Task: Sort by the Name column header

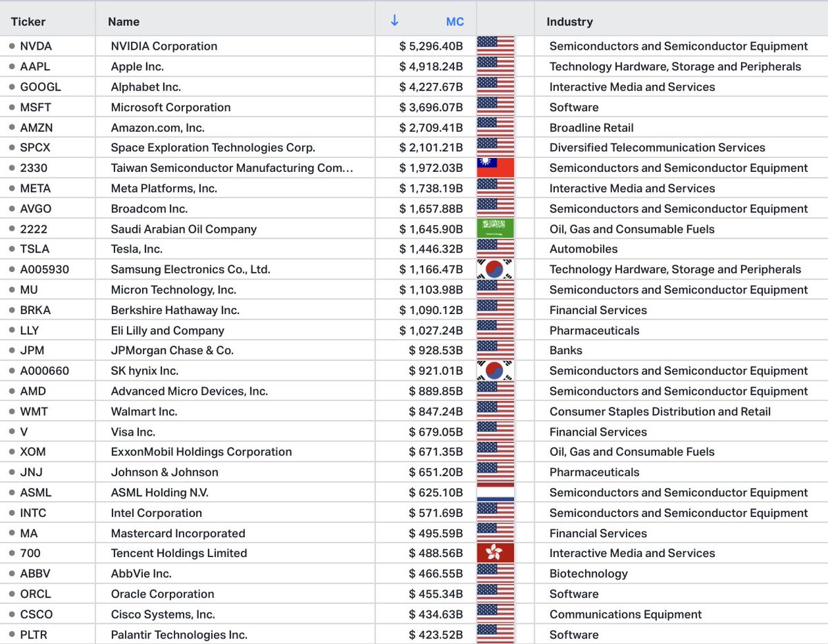Action: 124,21
